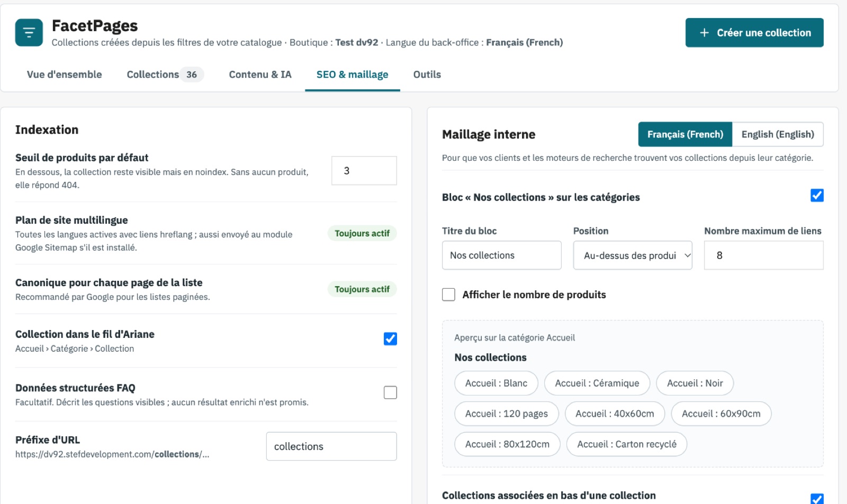
Task: Click the FacetPages filter logo icon
Action: [x=29, y=32]
